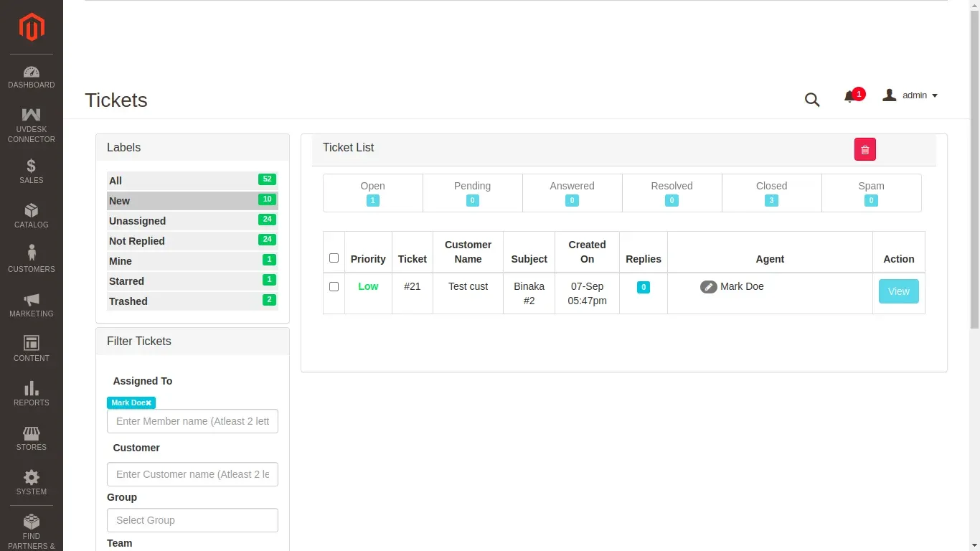Select the Mine label
The image size is (980, 551).
coord(192,261)
